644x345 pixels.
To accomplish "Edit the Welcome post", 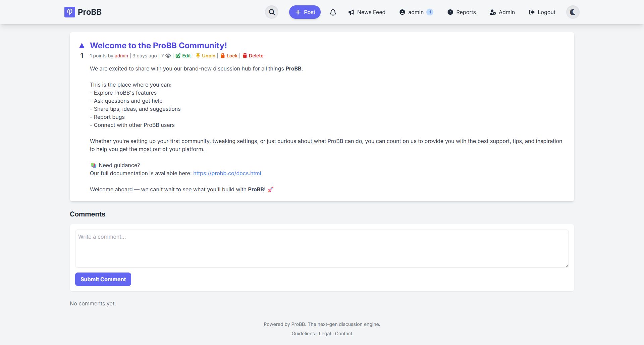I will tap(183, 56).
